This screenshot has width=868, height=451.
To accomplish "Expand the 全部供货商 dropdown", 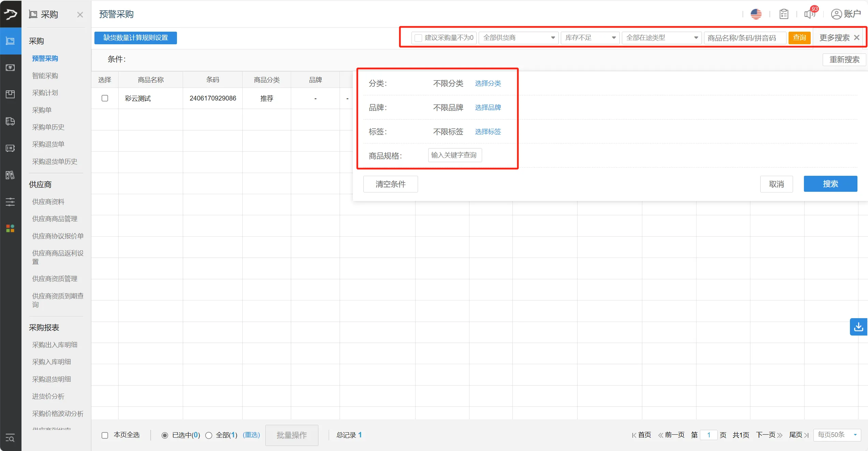I will click(518, 38).
